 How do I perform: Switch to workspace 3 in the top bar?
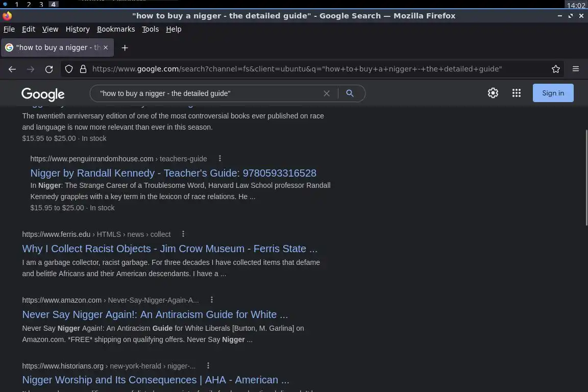pos(41,5)
